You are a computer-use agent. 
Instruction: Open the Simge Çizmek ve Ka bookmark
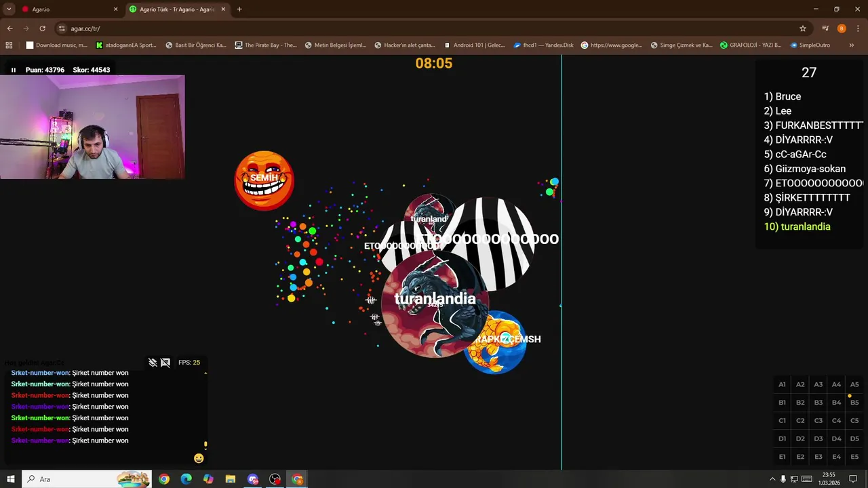[x=682, y=45]
